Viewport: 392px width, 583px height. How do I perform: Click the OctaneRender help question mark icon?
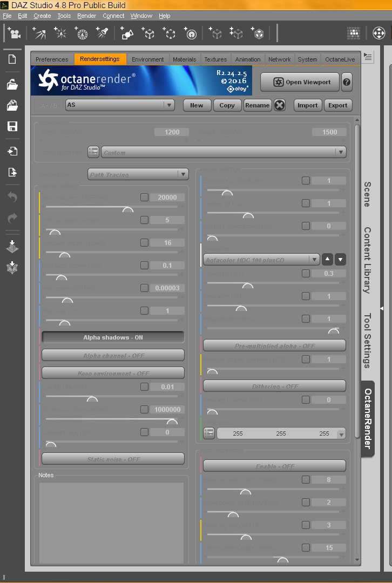coord(347,82)
